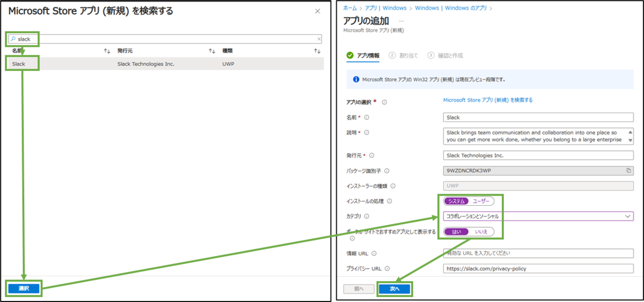
Task: Click the 説明 description text area
Action: click(x=538, y=136)
